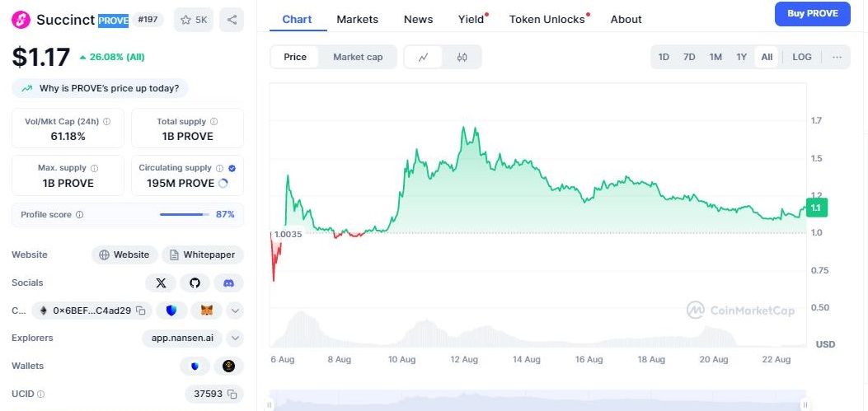Copy the contract address 0x6BEF...C4ad29
Screen dimensions: 868x411
coord(141,311)
